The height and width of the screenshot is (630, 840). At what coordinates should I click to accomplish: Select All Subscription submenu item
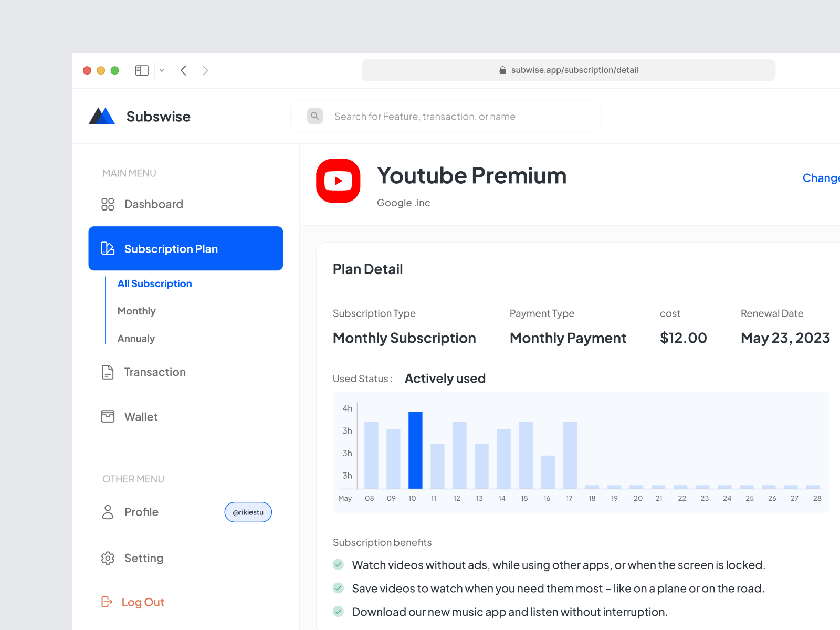[155, 283]
